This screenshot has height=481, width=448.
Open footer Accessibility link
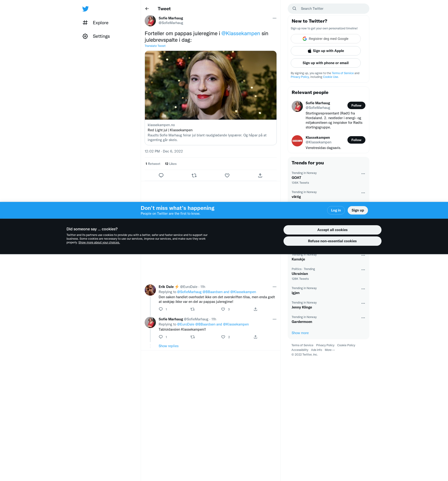point(300,350)
